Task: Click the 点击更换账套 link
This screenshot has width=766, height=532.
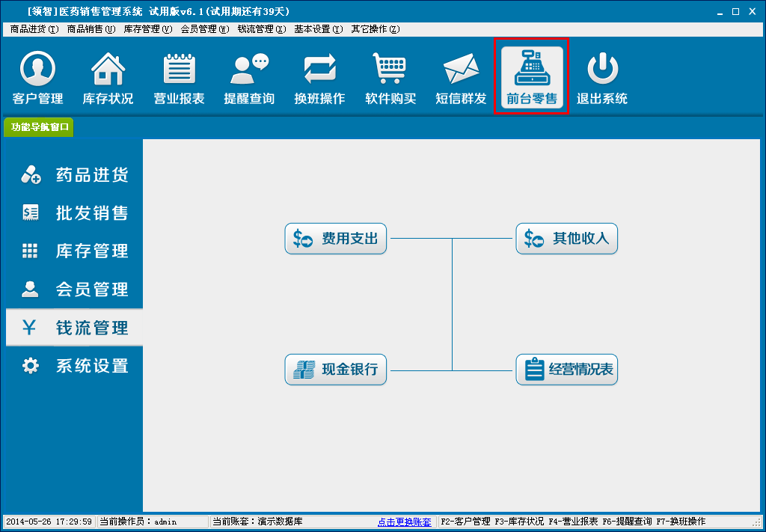Action: point(404,522)
